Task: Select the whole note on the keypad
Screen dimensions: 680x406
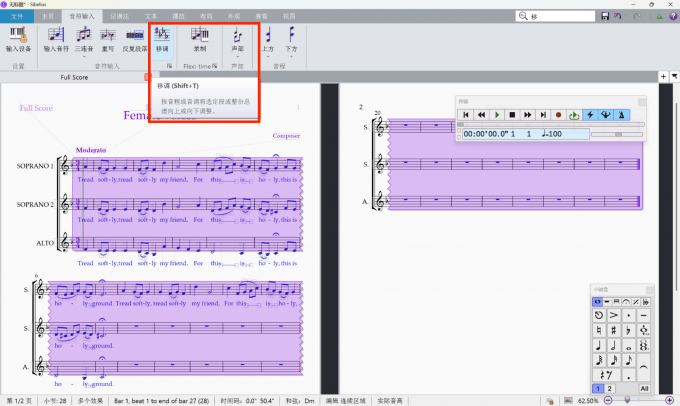Action: [x=628, y=346]
